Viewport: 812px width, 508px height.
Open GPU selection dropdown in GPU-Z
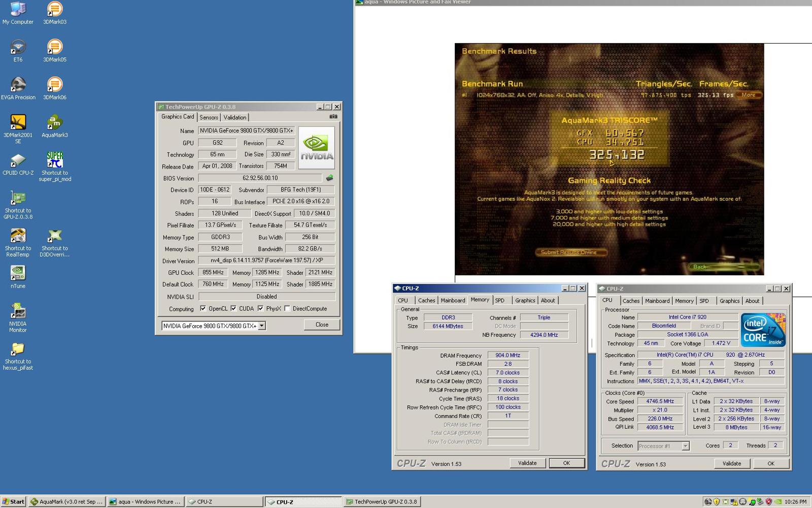[262, 326]
